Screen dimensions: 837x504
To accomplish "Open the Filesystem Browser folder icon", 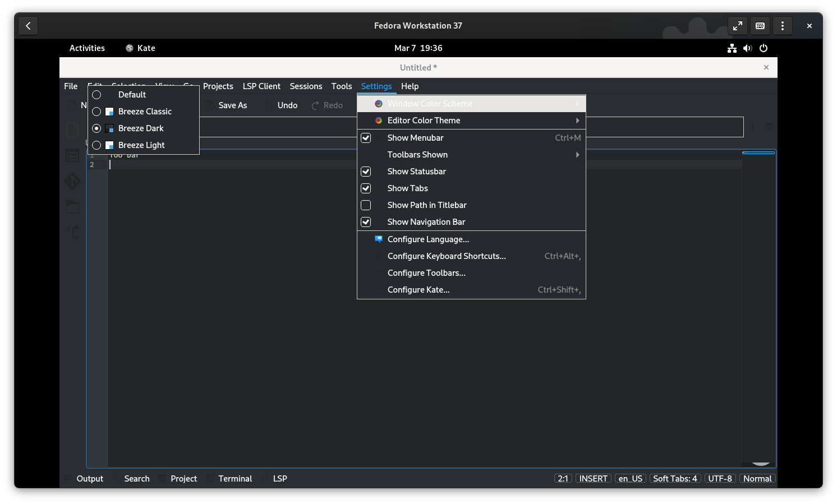I will pos(73,207).
